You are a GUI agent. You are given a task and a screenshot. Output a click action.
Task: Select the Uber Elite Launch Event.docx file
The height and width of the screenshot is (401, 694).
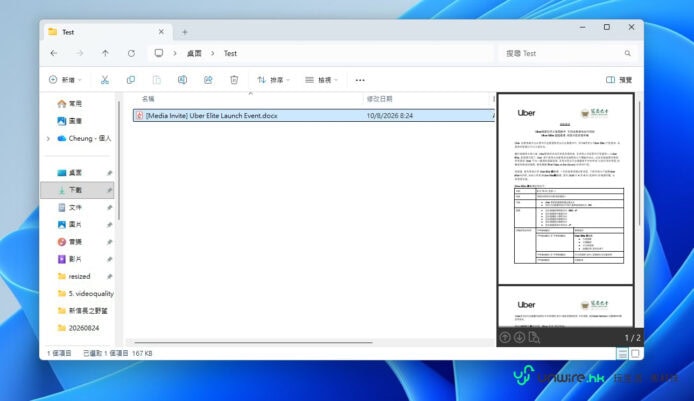click(x=212, y=116)
